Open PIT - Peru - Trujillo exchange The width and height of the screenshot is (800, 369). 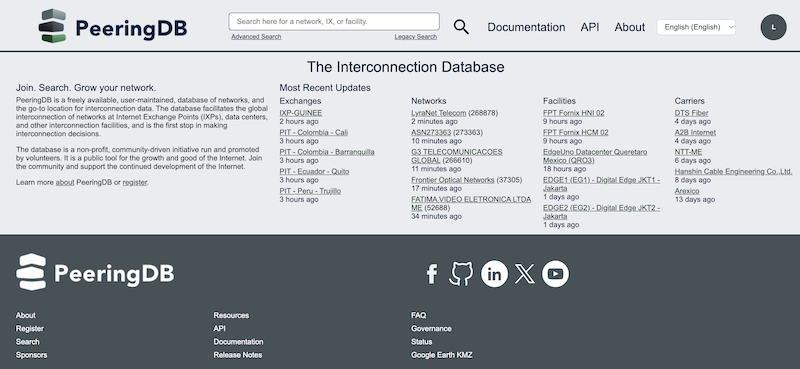pyautogui.click(x=310, y=191)
